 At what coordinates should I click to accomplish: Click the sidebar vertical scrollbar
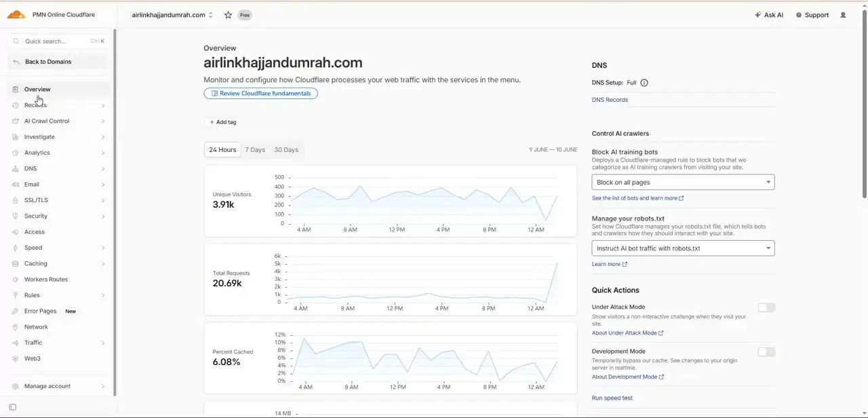[x=115, y=212]
